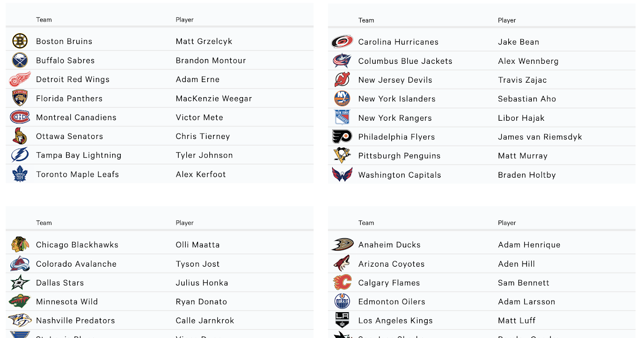Select the Tampa Bay Lightning logo

point(20,155)
